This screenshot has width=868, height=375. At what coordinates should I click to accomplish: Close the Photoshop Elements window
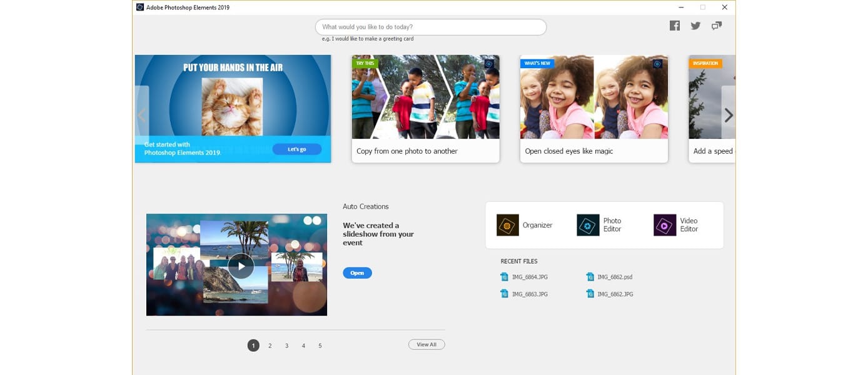[x=724, y=7]
